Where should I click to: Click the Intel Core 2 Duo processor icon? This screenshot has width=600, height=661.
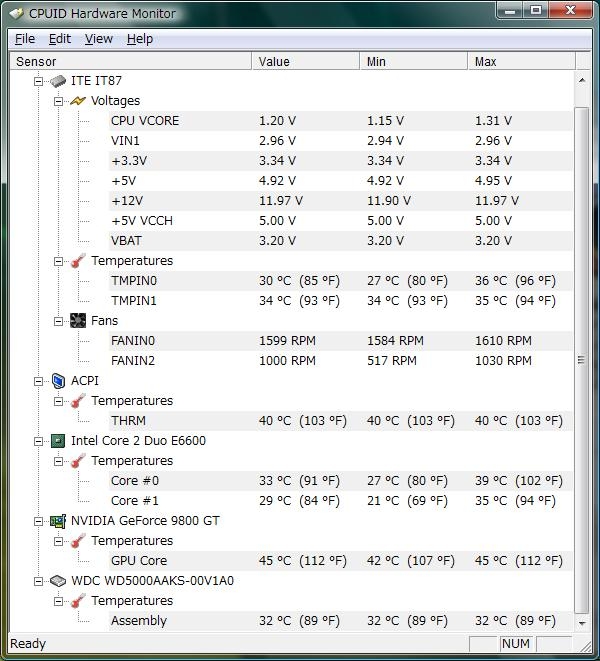pos(58,441)
